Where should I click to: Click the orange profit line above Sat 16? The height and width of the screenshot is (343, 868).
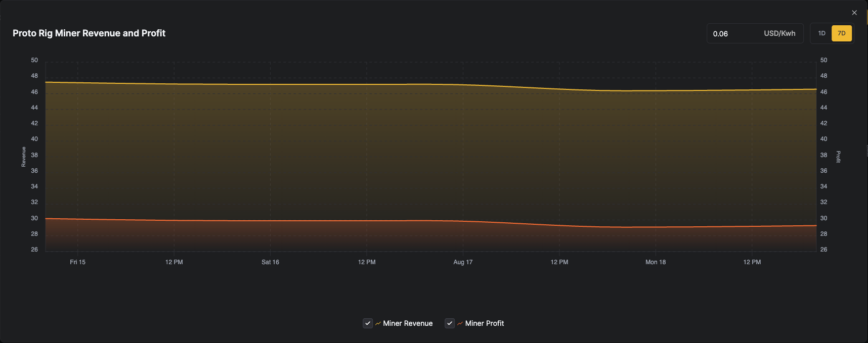pos(270,221)
